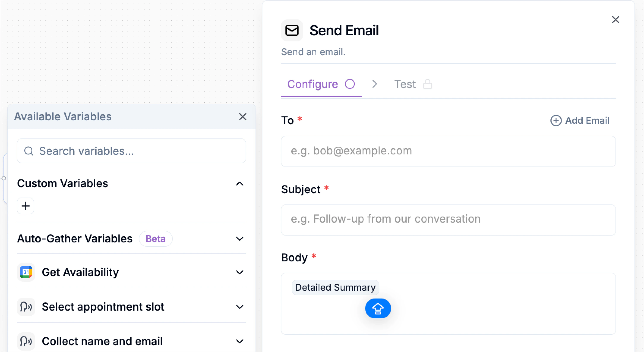The height and width of the screenshot is (352, 644).
Task: Select the Detailed Summary variable chip
Action: coord(336,287)
